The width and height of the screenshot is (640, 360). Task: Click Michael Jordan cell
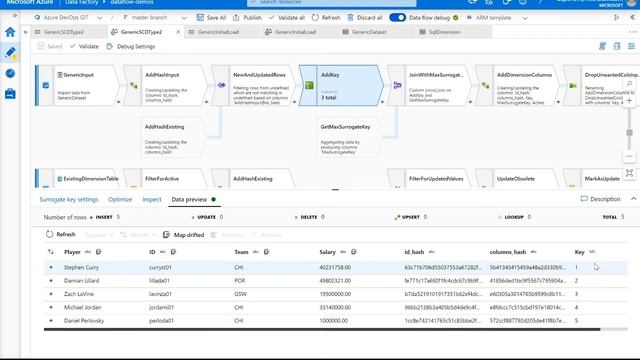click(82, 307)
